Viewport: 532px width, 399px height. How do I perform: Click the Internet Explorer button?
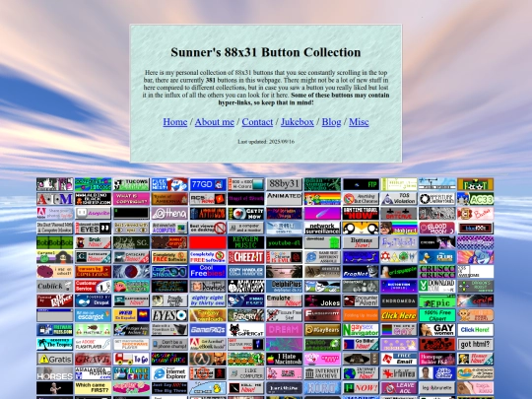pos(169,373)
